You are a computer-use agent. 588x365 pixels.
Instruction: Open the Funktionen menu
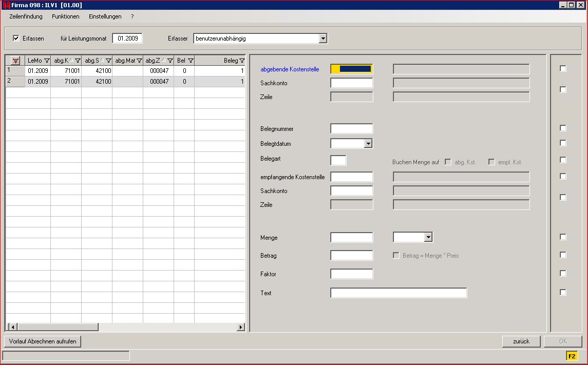[66, 16]
